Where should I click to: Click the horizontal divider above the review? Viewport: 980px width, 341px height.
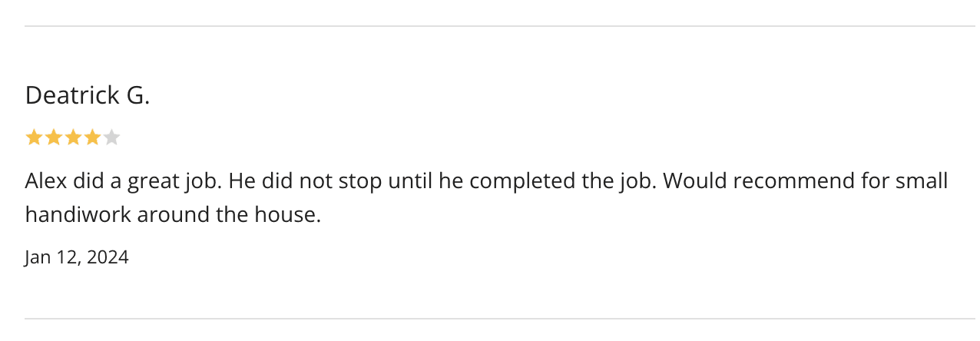click(499, 26)
